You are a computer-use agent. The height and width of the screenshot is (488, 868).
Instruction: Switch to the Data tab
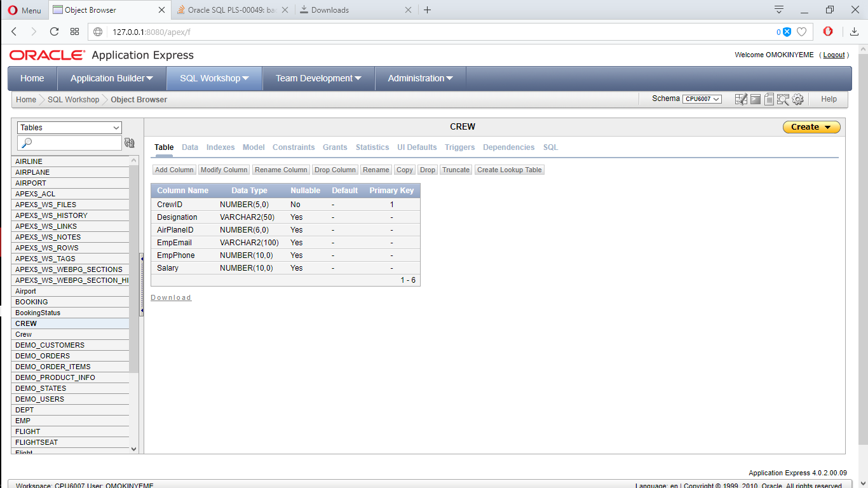[x=190, y=147]
